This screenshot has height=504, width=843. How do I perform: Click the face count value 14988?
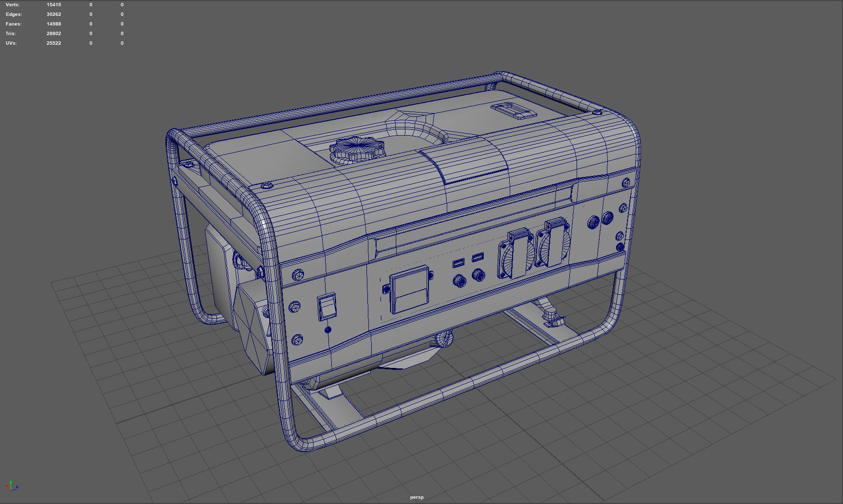pos(54,24)
